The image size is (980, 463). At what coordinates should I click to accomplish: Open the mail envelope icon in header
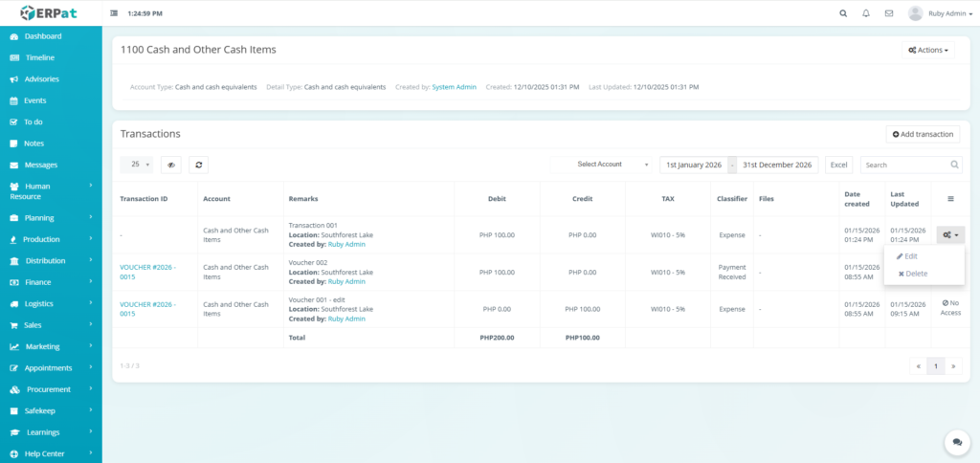889,13
